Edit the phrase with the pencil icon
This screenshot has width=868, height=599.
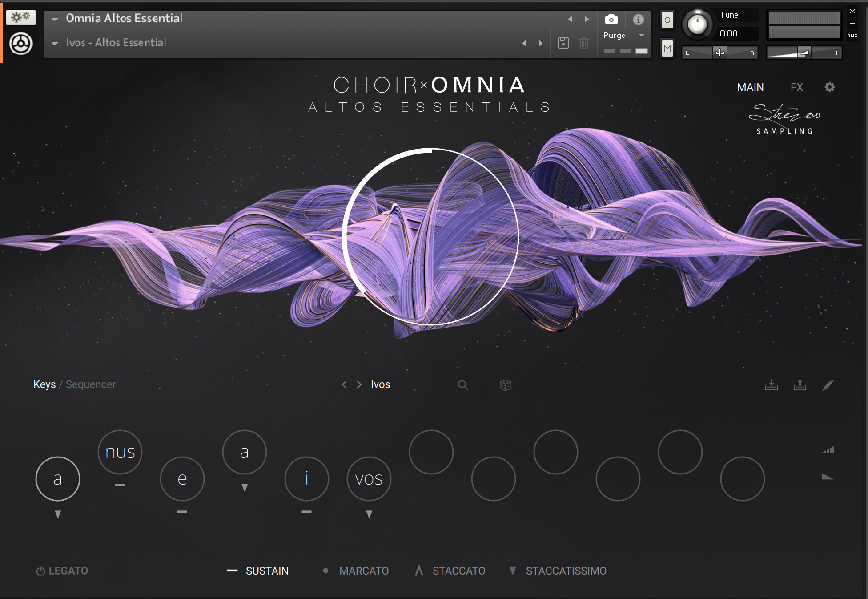coord(828,385)
